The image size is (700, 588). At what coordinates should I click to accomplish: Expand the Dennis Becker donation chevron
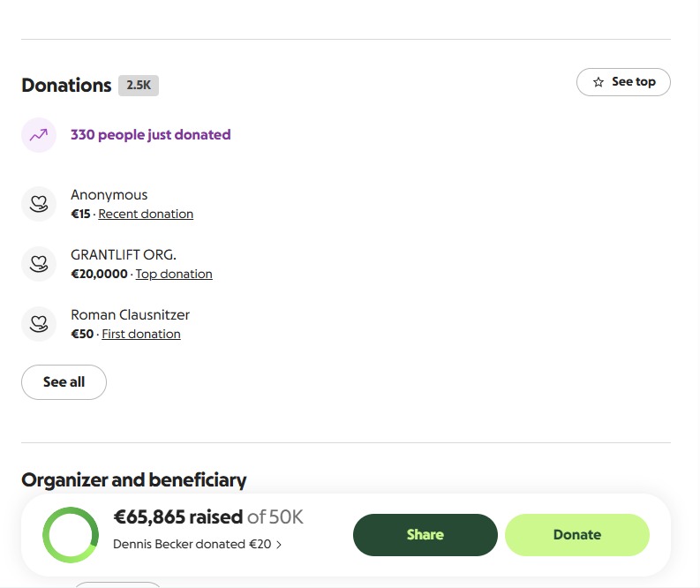(279, 545)
